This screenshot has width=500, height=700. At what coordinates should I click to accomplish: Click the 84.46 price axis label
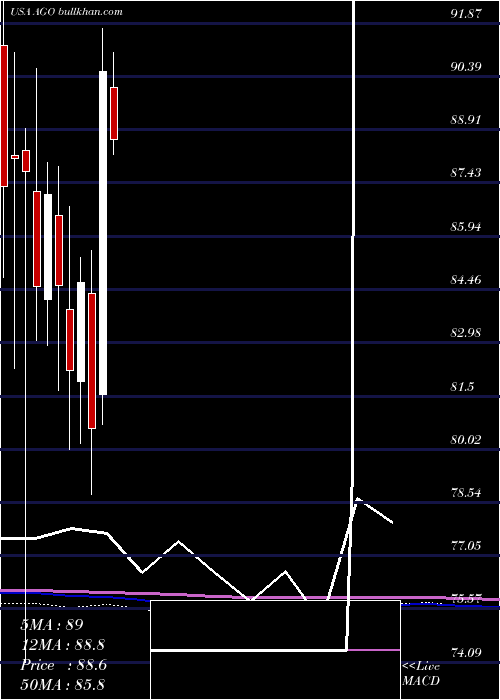[466, 280]
